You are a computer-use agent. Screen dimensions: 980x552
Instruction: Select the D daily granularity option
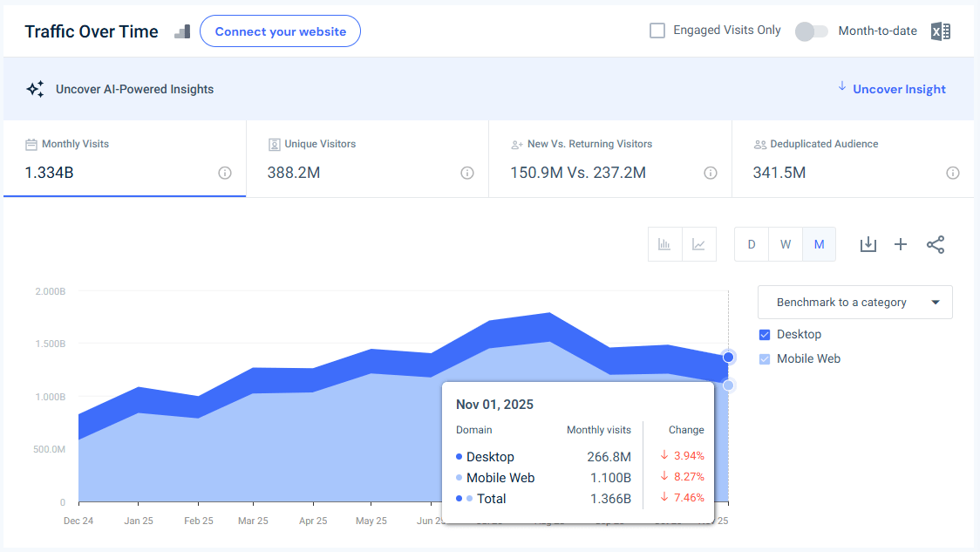pos(751,244)
